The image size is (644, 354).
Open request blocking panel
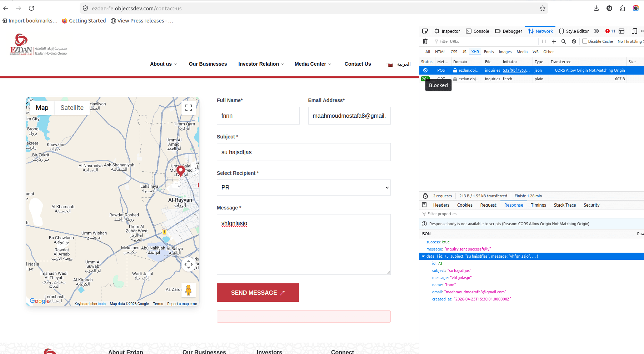pos(574,41)
